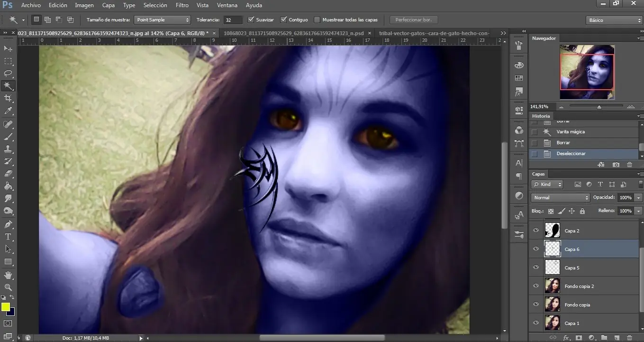Lock transparent pixels icon
The image size is (644, 342).
(551, 211)
